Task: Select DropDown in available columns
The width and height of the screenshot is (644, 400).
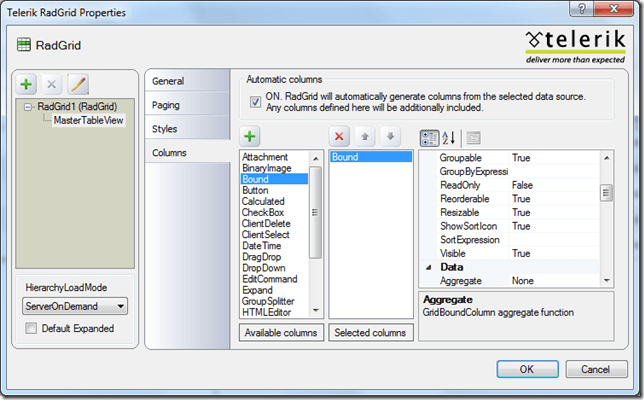Action: (274, 268)
